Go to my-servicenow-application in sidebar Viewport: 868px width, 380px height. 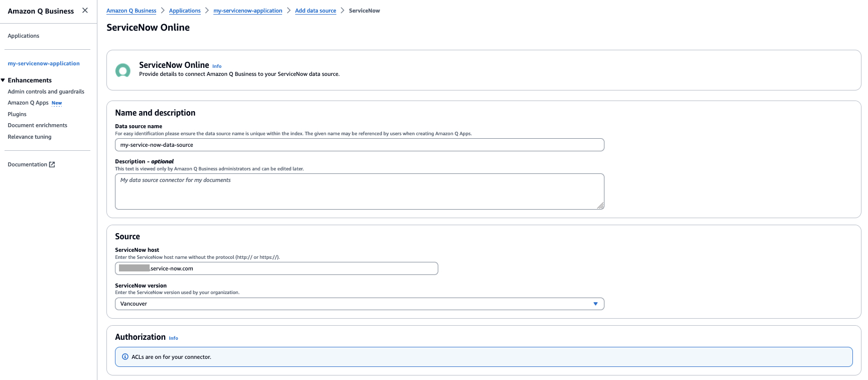[x=44, y=63]
